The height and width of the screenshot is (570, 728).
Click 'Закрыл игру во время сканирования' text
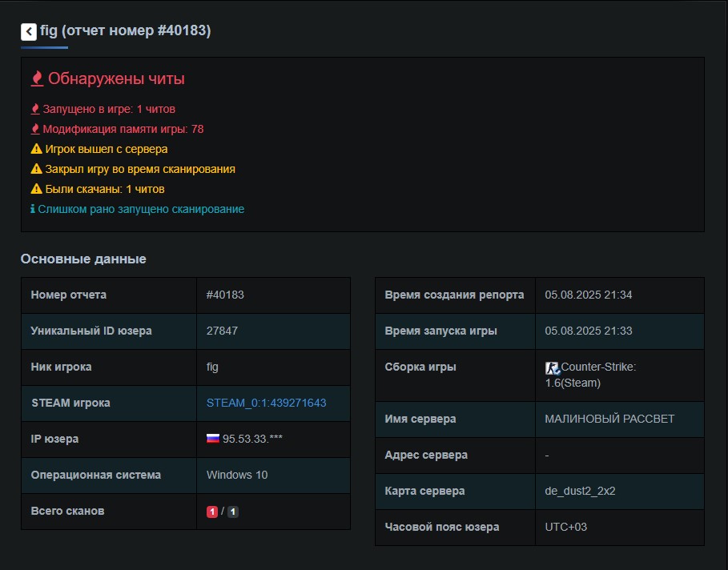pyautogui.click(x=140, y=169)
